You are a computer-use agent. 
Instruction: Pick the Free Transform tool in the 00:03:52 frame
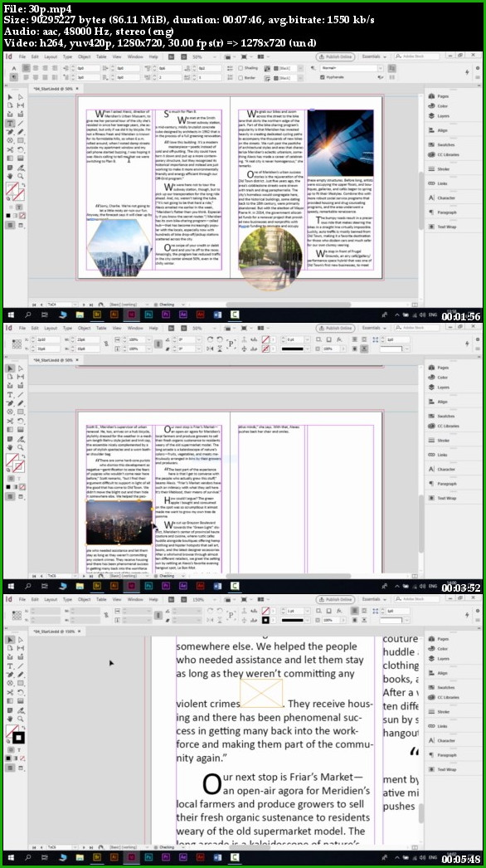(21, 421)
